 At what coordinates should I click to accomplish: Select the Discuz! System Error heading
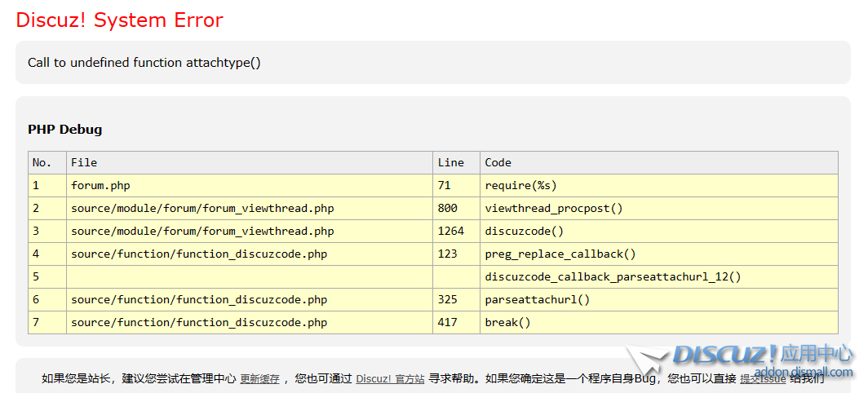[120, 20]
